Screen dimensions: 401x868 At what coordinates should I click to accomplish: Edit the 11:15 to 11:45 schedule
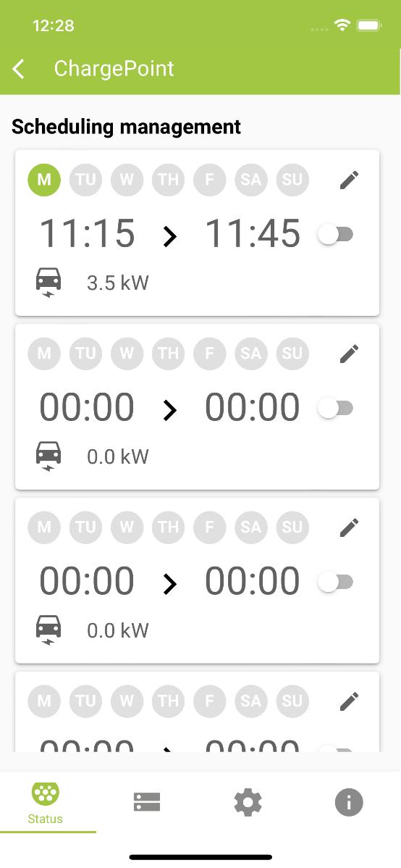click(x=349, y=180)
